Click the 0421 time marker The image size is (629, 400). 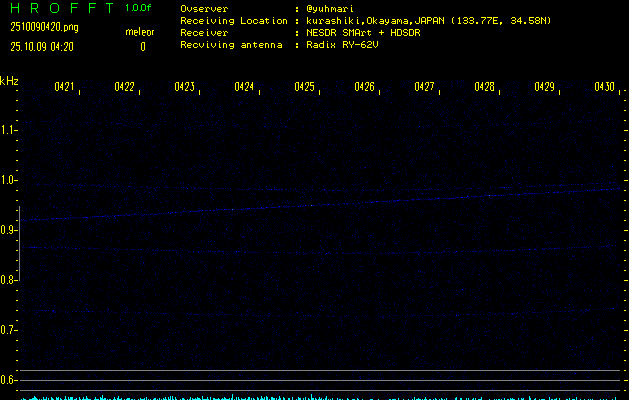(x=64, y=88)
